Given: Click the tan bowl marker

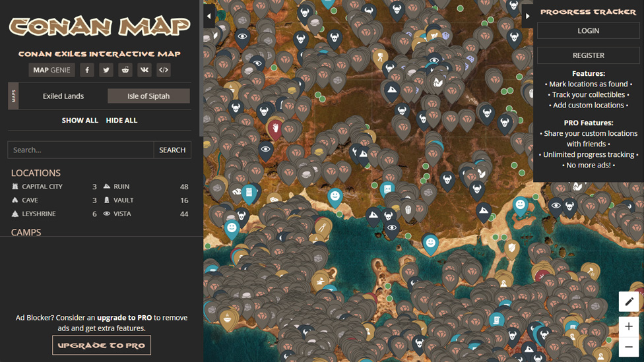Looking at the screenshot, I should tap(227, 319).
